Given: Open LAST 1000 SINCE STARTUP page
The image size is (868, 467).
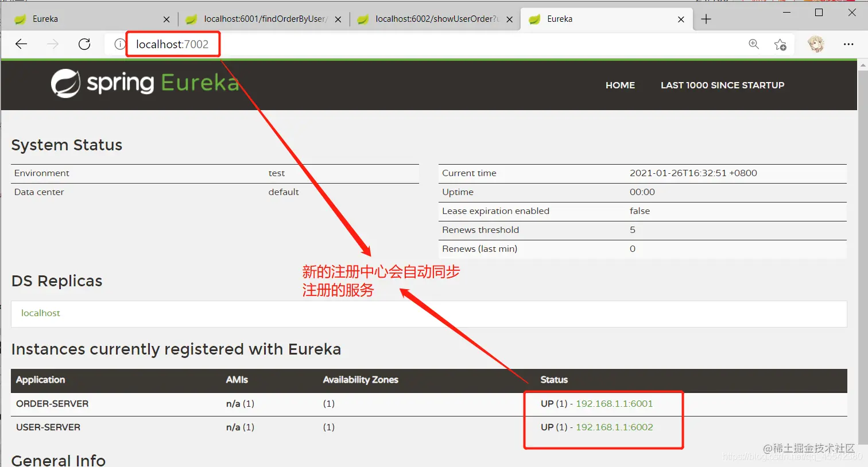Looking at the screenshot, I should tap(722, 85).
